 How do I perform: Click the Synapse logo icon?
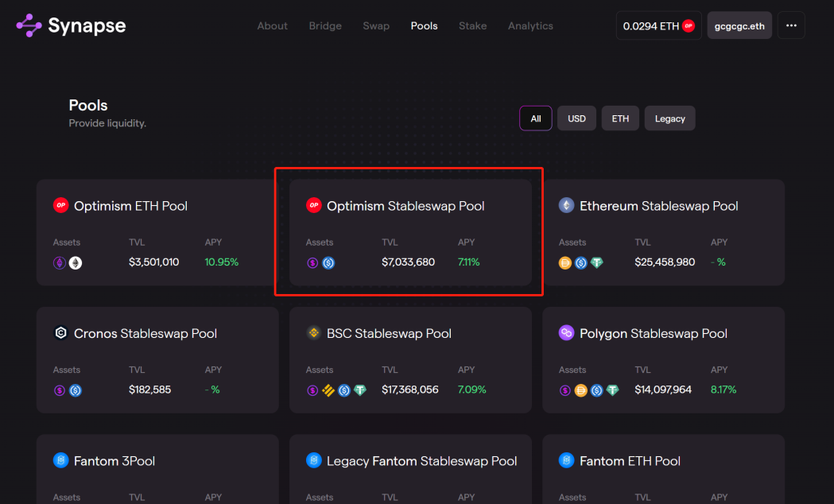click(x=29, y=25)
